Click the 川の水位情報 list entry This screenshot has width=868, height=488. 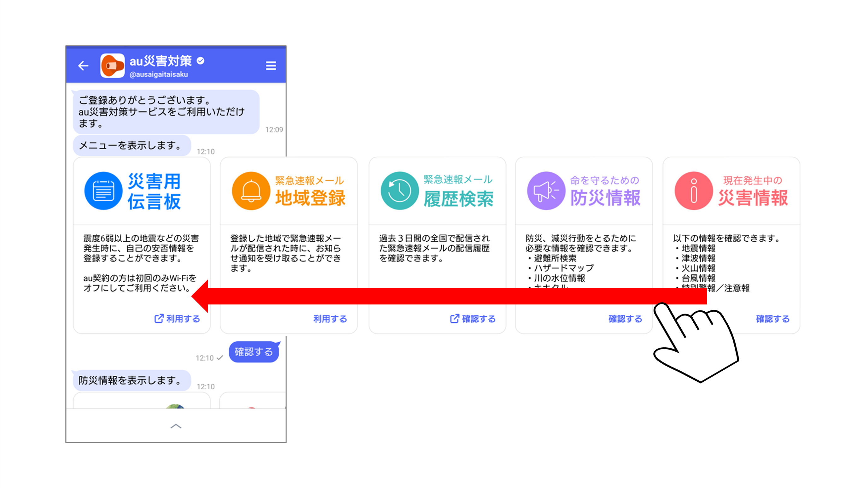(x=557, y=278)
